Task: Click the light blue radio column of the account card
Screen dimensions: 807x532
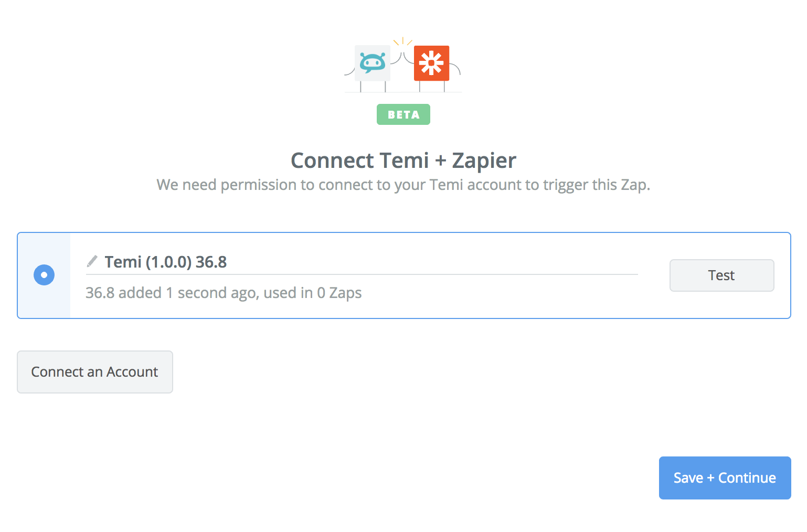Action: (44, 275)
